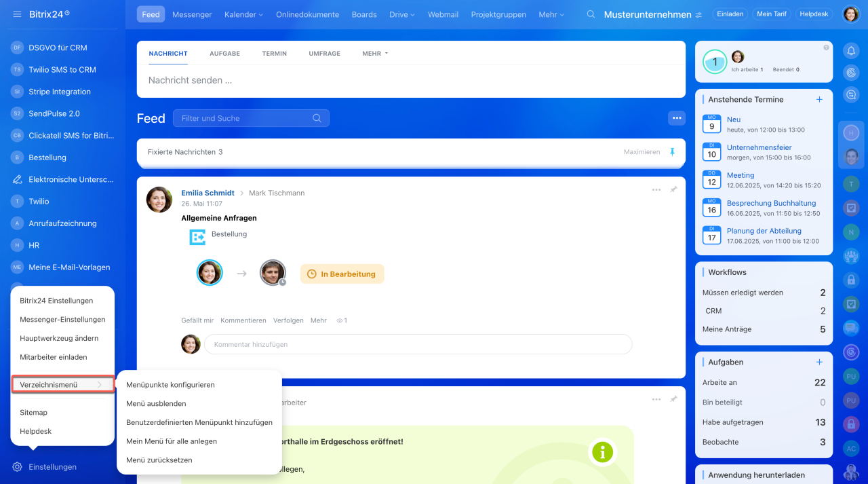Click the Bestellung process icon in post

[197, 237]
